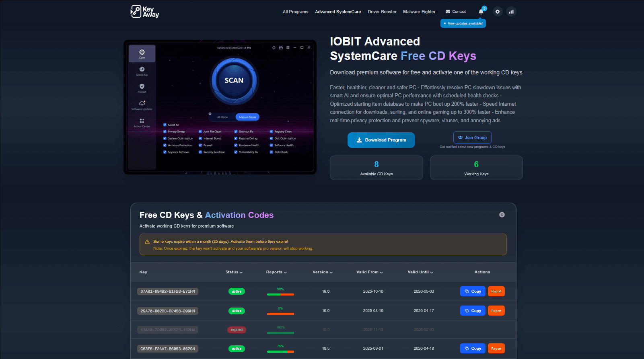Sort keys by Valid Until column
Viewport: 644px width, 359px height.
[420, 272]
